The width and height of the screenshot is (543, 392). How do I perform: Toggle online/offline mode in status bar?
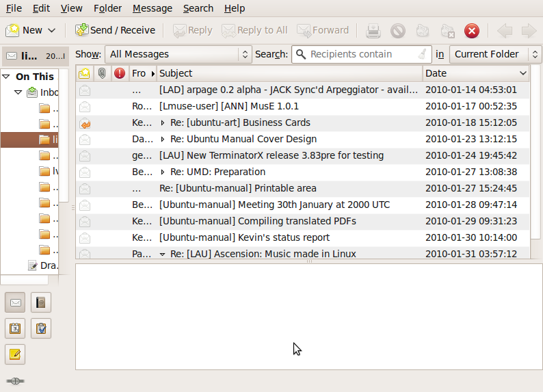15,380
